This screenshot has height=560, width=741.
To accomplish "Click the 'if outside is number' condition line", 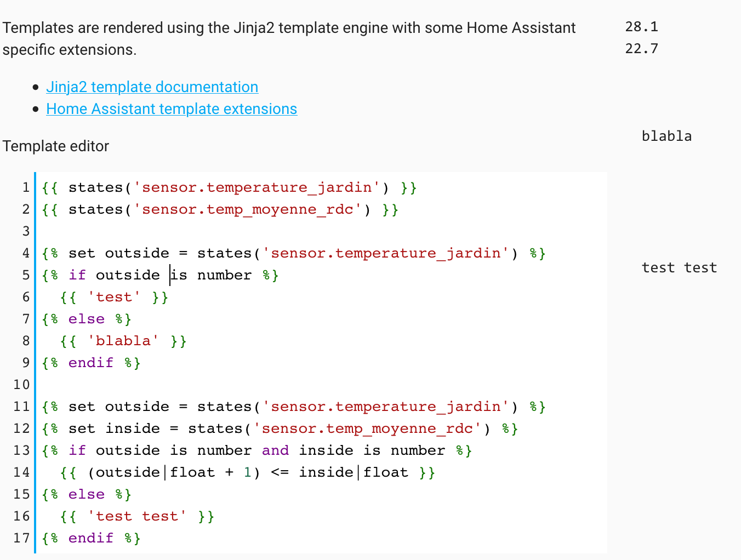I will coord(159,275).
